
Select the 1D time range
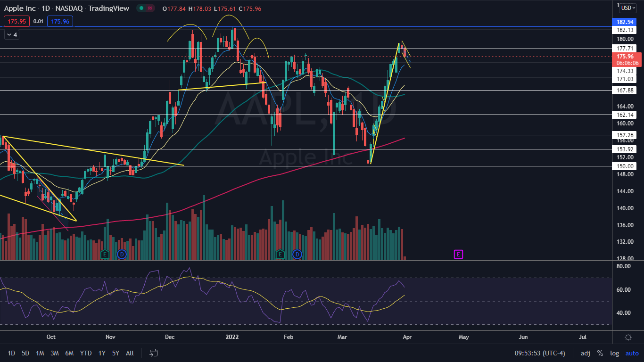(x=11, y=353)
